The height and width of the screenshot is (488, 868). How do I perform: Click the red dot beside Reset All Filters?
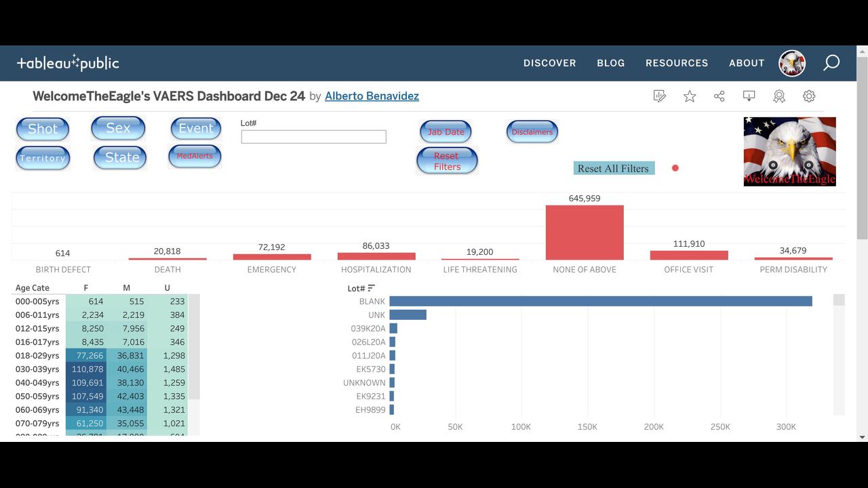(675, 168)
